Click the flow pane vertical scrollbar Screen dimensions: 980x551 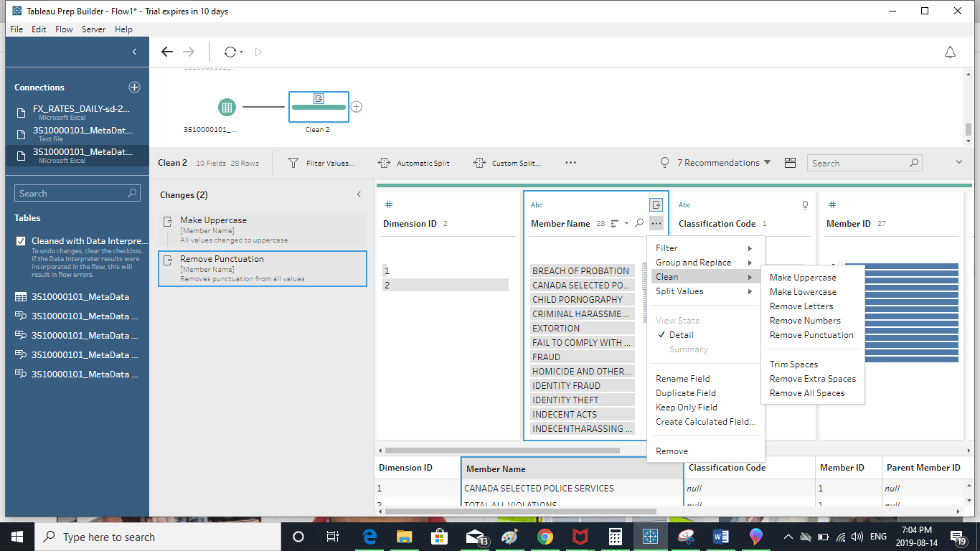click(x=969, y=129)
